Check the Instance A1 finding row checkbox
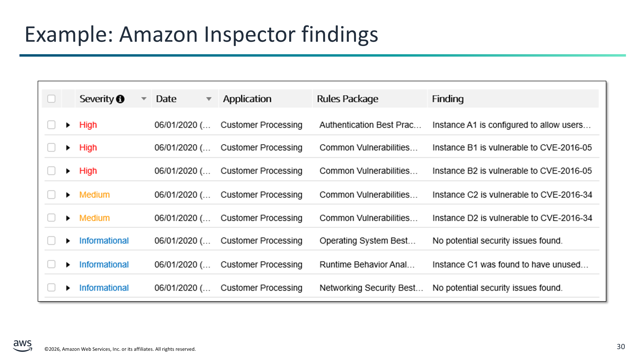The image size is (644, 362). 51,125
